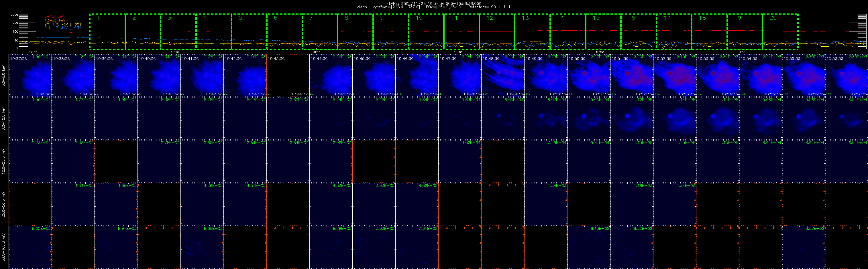Click the 2.14E+03 peak value

click(428, 57)
